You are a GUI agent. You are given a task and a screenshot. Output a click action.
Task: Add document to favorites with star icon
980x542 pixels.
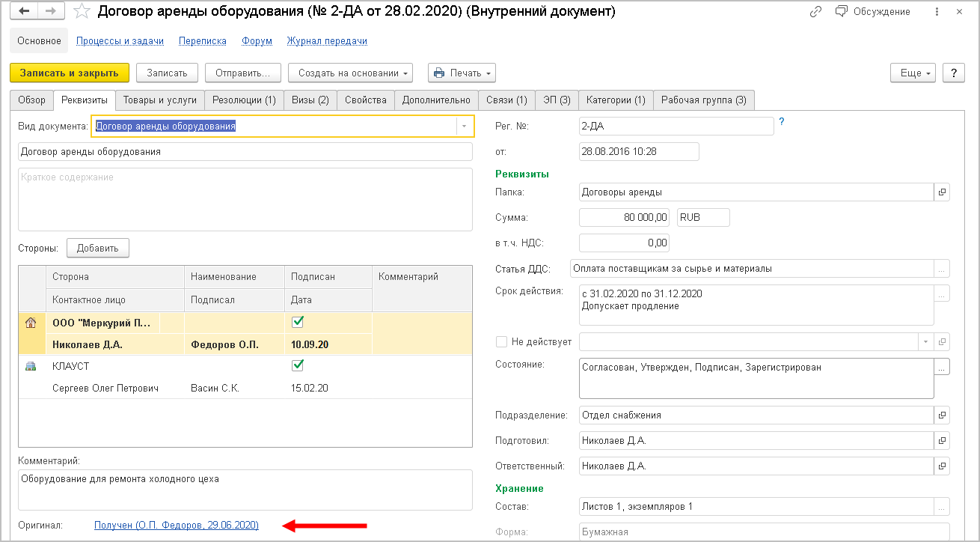[x=82, y=12]
